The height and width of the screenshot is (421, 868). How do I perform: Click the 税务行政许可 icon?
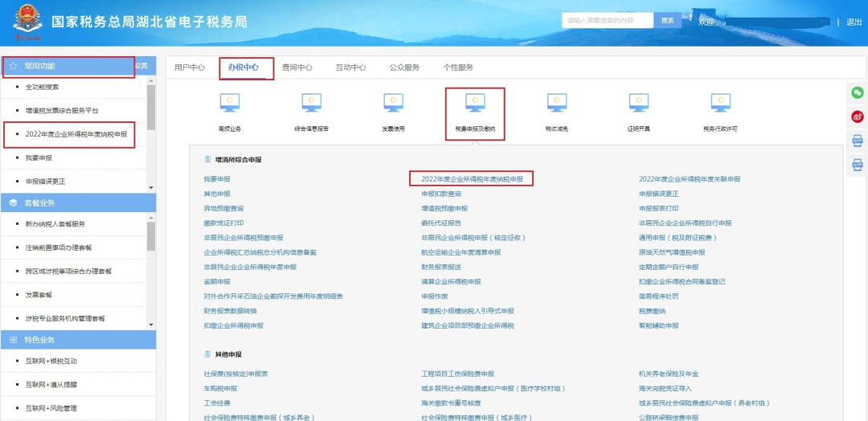click(x=720, y=104)
